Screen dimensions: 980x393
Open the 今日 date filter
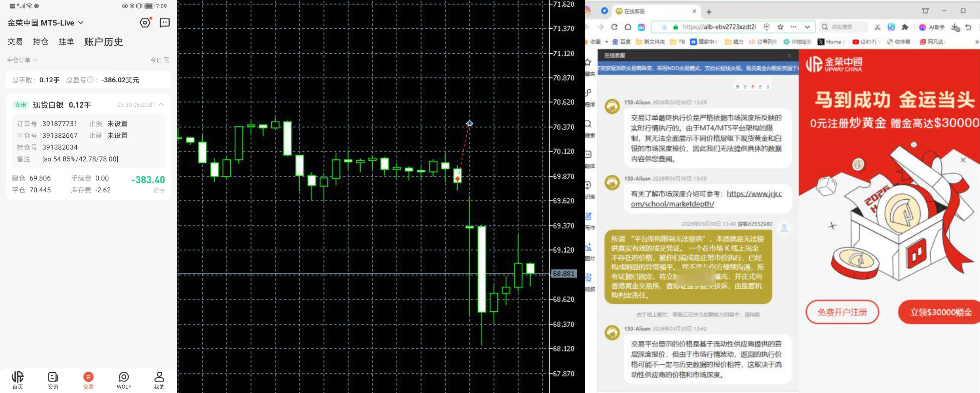click(160, 60)
